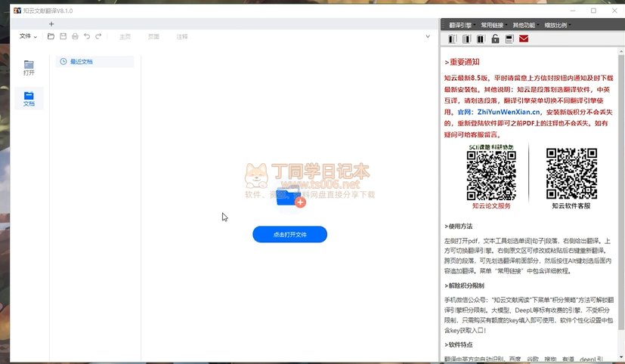Click the undo arrow icon
This screenshot has width=625, height=364.
pos(87,36)
